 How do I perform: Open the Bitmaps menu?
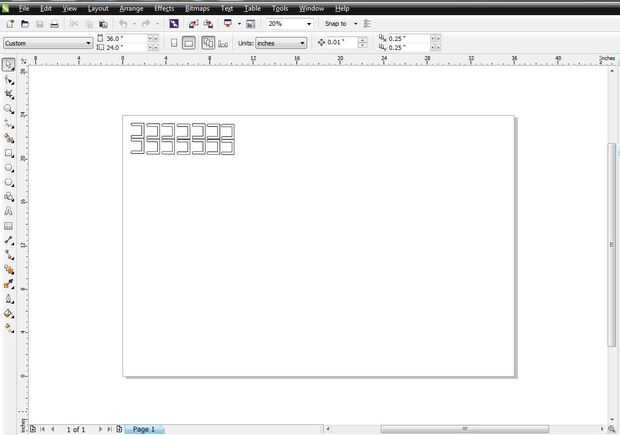tap(197, 8)
